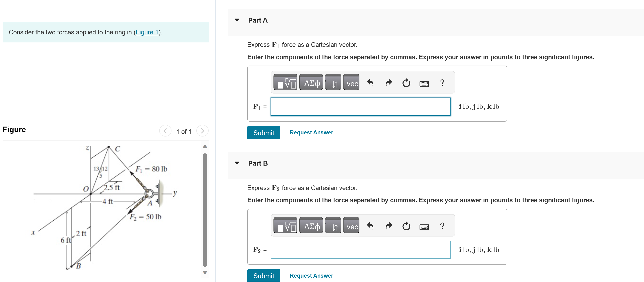644x282 pixels.
Task: Open the Figure 1 link
Action: coord(147,32)
